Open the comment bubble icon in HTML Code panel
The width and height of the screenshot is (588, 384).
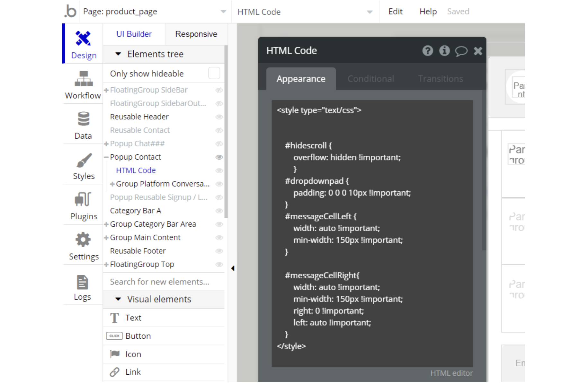461,51
